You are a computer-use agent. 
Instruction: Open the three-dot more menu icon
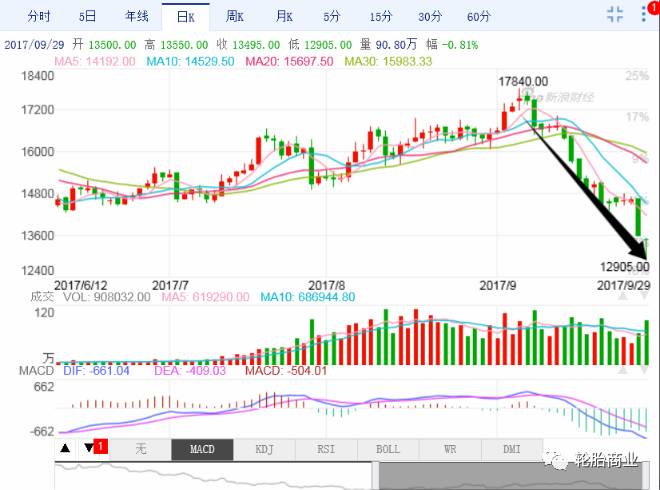coord(644,15)
